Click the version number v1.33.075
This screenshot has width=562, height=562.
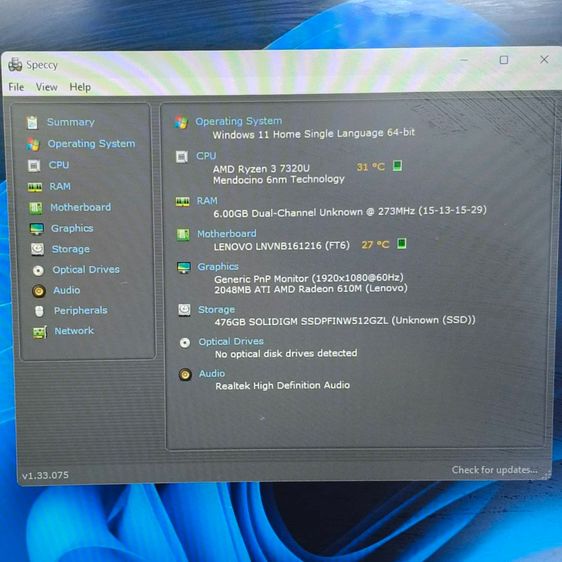[x=45, y=475]
